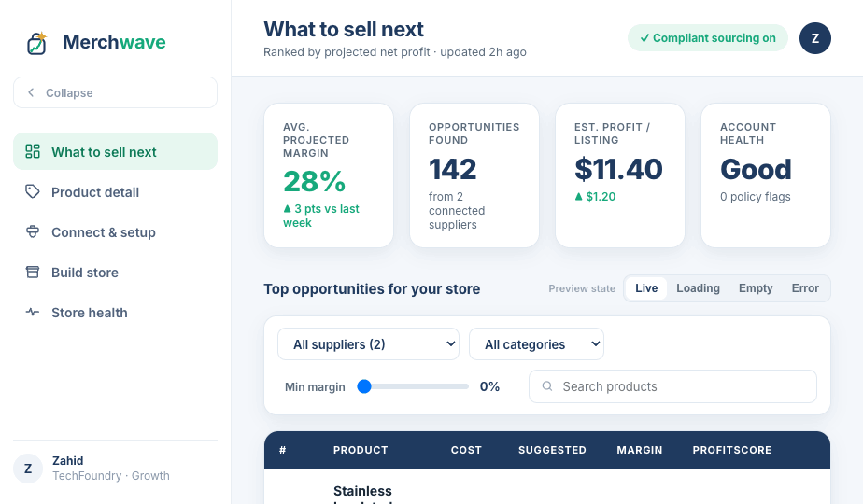Sort by the SUGGESTED column header
863x504 pixels.
pos(552,450)
